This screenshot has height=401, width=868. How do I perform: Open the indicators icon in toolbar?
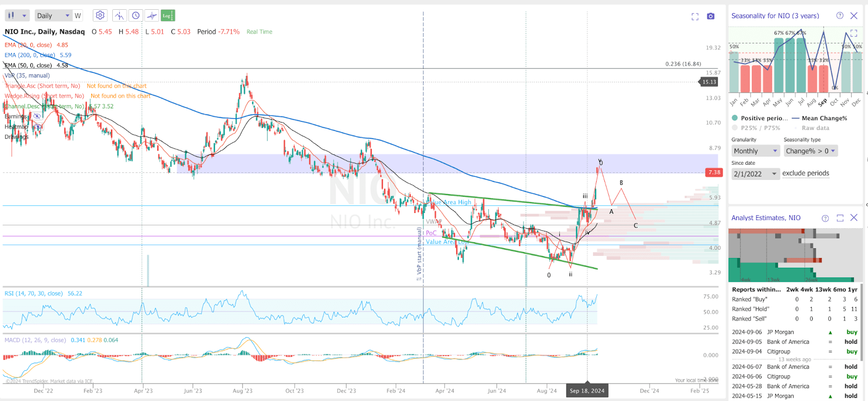point(119,16)
